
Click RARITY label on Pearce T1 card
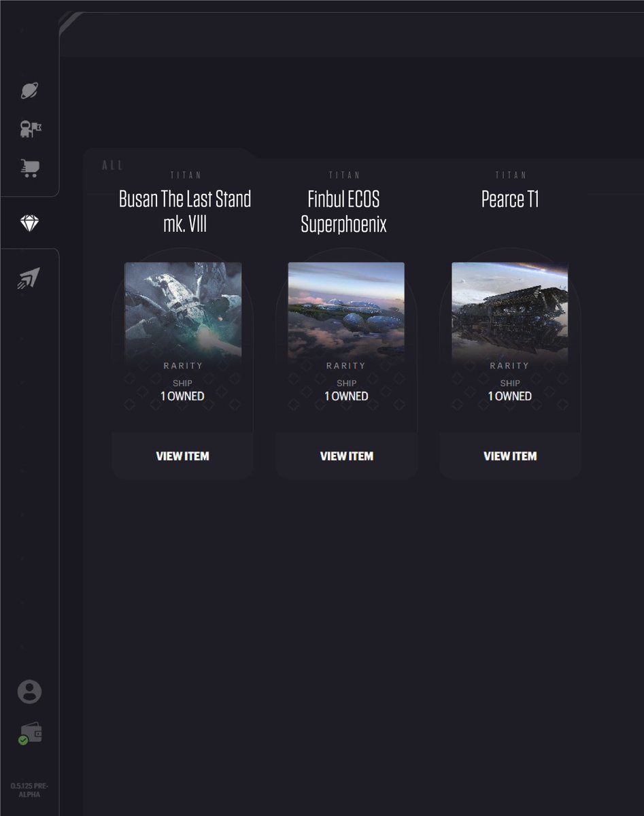coord(510,366)
